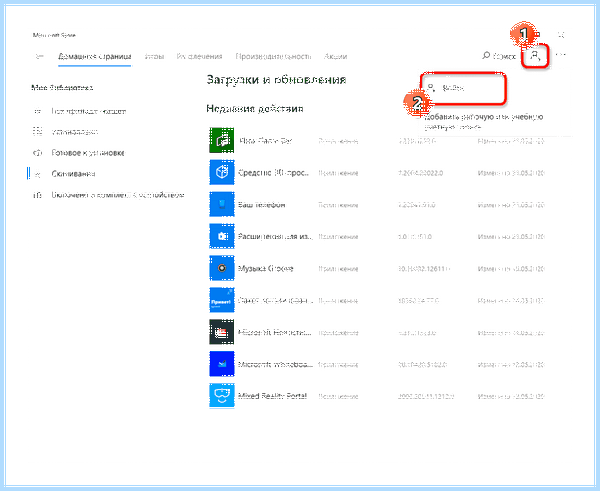
Task: Open Включено в комплект с устройством section
Action: (118, 195)
